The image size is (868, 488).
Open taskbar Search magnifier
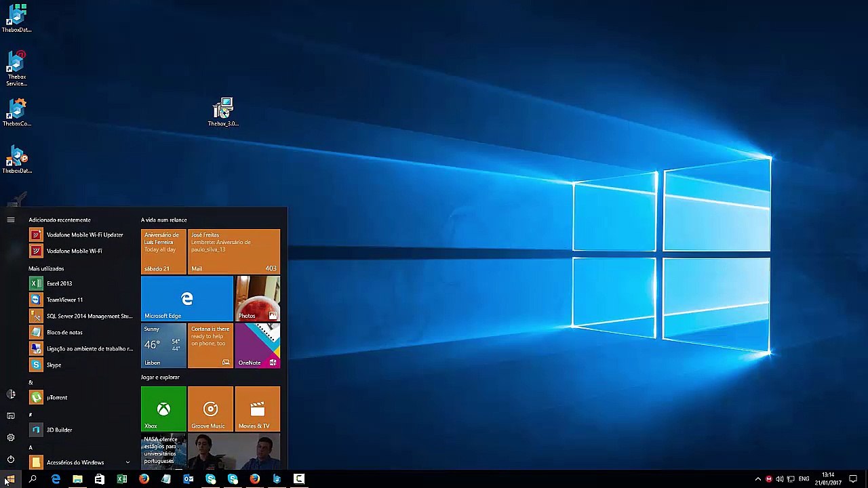(33, 479)
